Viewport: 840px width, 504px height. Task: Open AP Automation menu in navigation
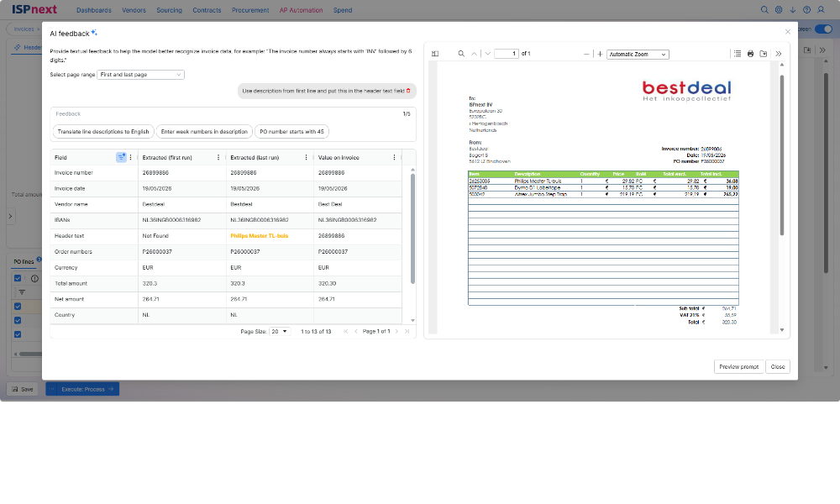click(301, 10)
